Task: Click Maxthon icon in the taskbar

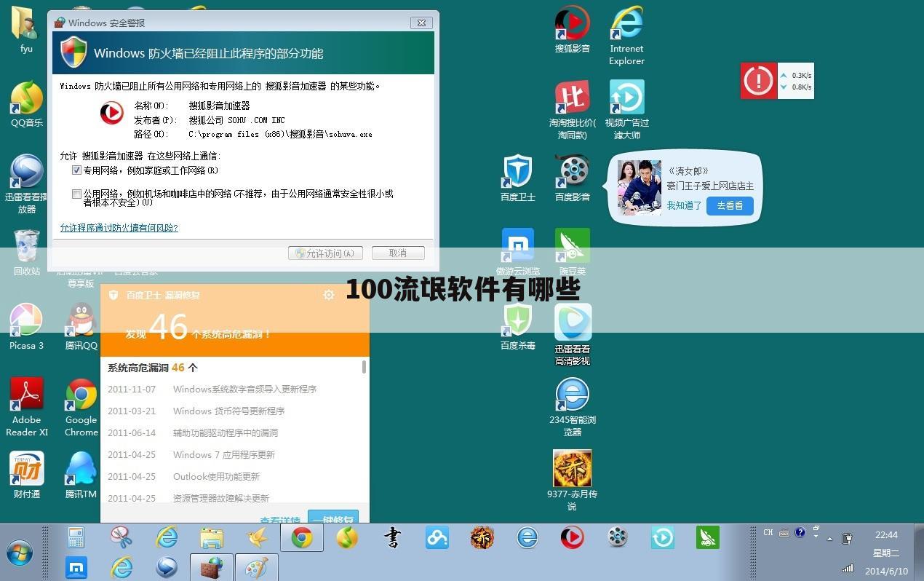Action: pyautogui.click(x=76, y=567)
